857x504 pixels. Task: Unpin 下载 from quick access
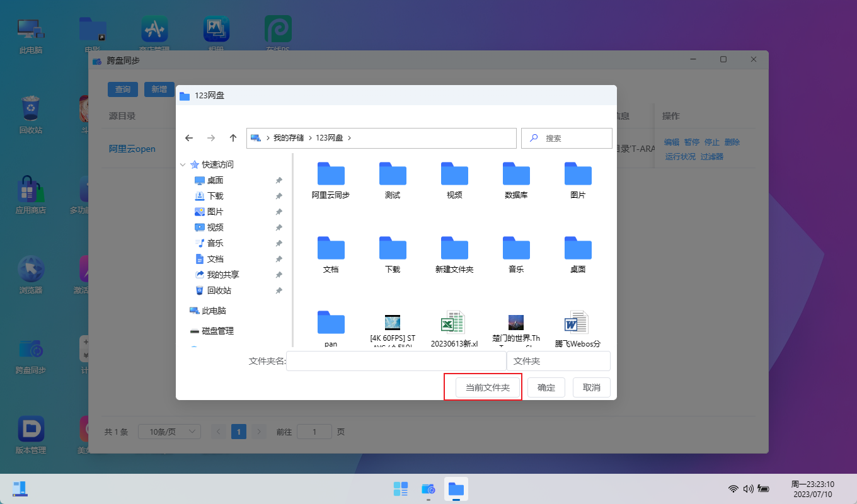click(279, 196)
